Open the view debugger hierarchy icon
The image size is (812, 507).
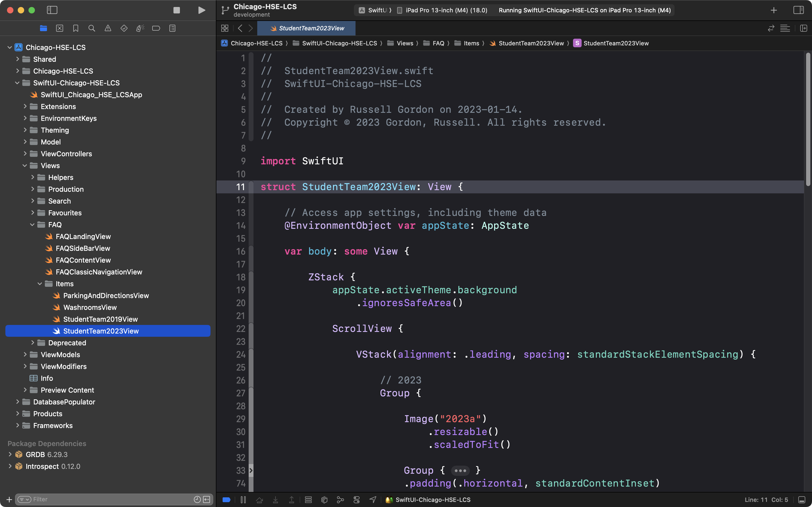pyautogui.click(x=324, y=500)
